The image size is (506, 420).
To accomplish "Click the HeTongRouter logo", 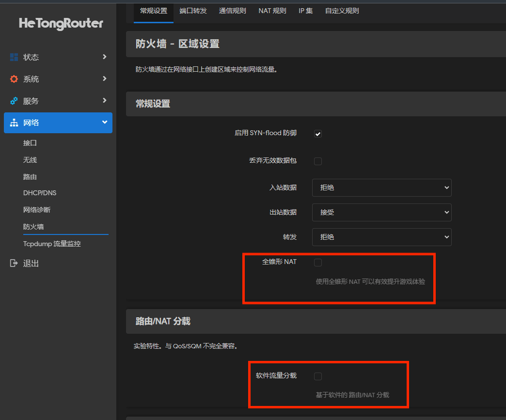I will click(x=61, y=24).
